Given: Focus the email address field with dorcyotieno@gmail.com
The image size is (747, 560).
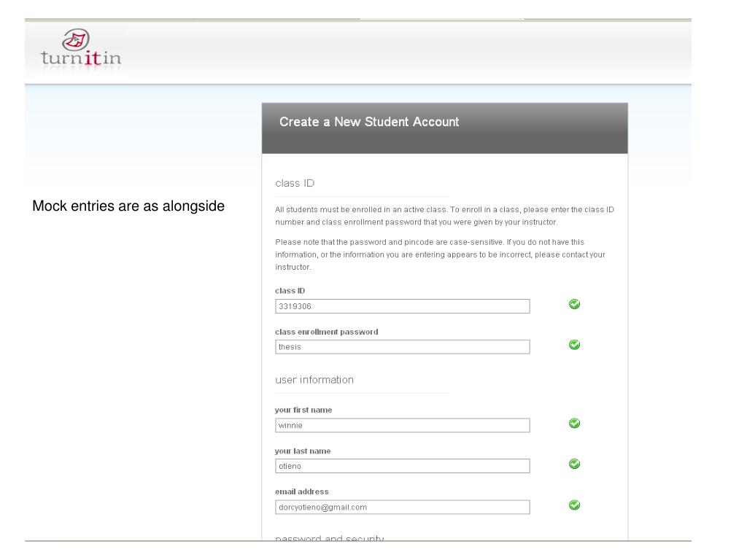Looking at the screenshot, I should pos(402,507).
